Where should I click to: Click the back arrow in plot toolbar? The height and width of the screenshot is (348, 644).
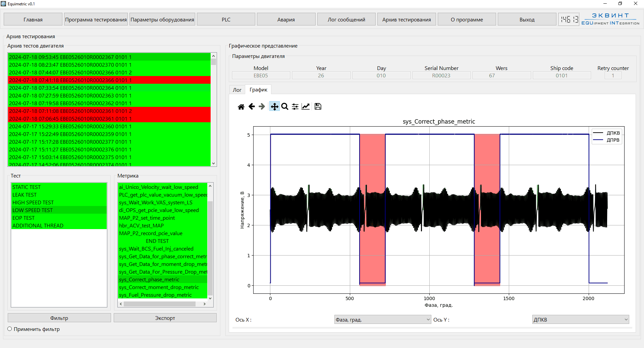coord(252,107)
